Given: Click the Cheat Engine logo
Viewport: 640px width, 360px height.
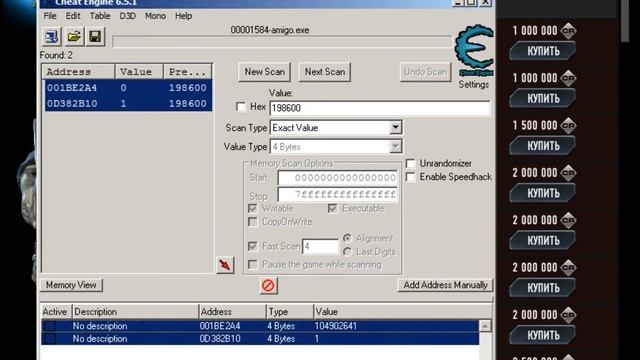Looking at the screenshot, I should [474, 50].
